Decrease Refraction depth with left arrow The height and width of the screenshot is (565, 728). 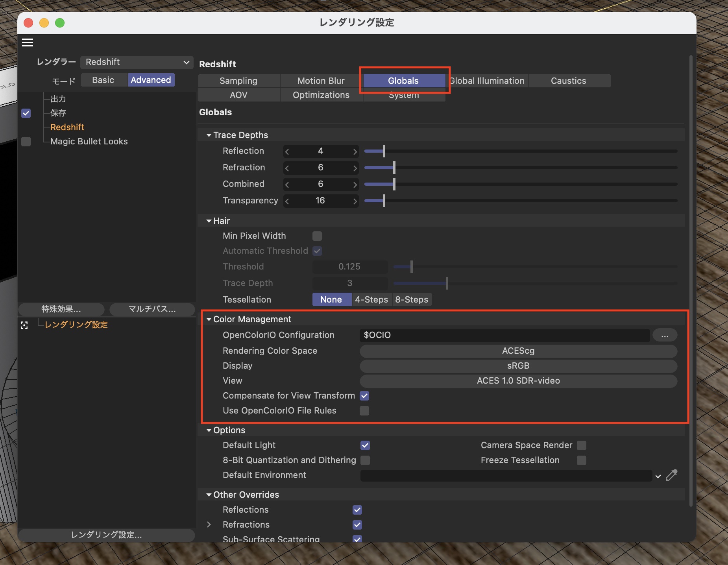coord(287,168)
